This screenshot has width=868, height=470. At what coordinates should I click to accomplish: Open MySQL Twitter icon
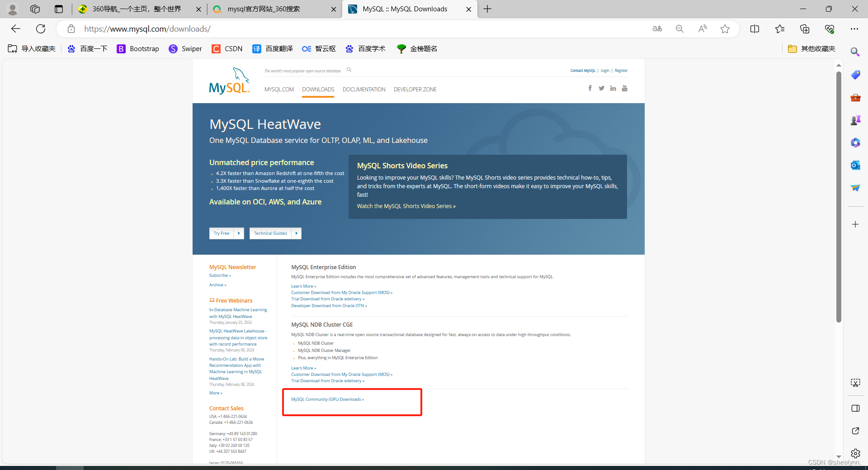601,88
